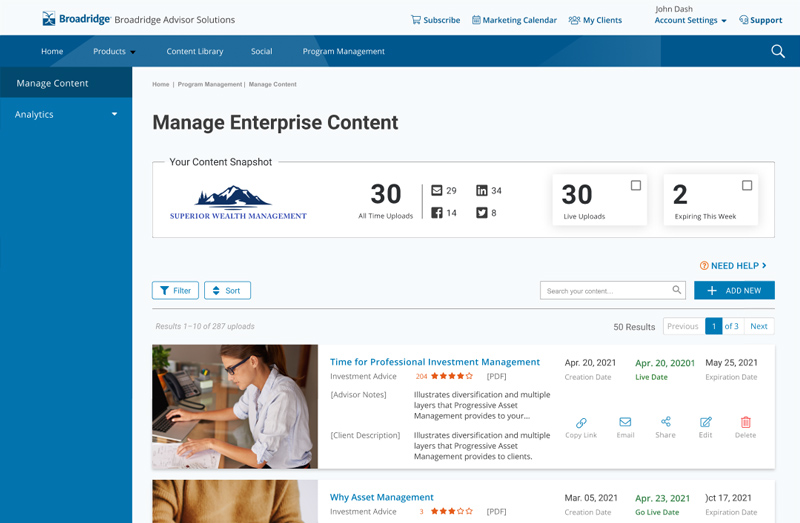Click the search magnifier icon in navigation bar
This screenshot has width=800, height=523.
[x=777, y=51]
